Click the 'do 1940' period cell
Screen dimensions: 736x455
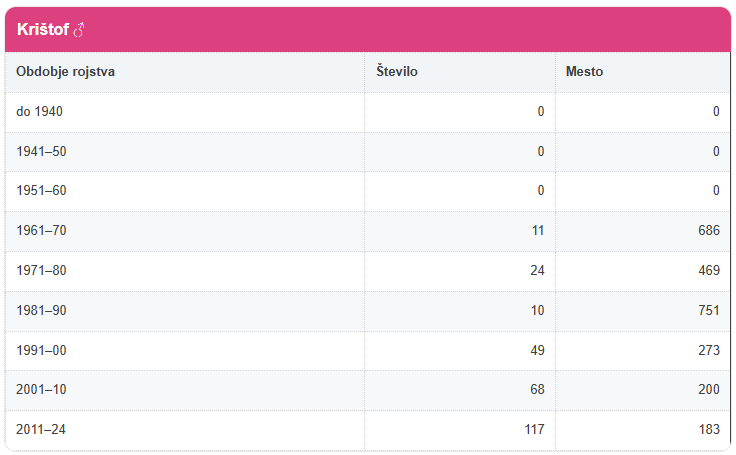(x=39, y=112)
